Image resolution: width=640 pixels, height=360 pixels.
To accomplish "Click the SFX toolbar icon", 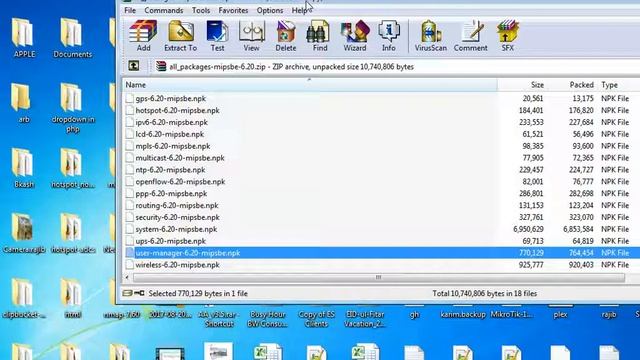I will (507, 36).
